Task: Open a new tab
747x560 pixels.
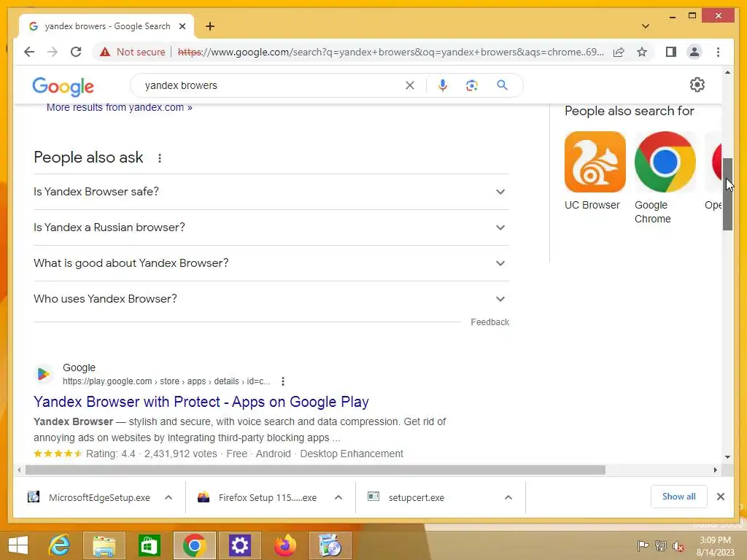Action: pyautogui.click(x=210, y=26)
